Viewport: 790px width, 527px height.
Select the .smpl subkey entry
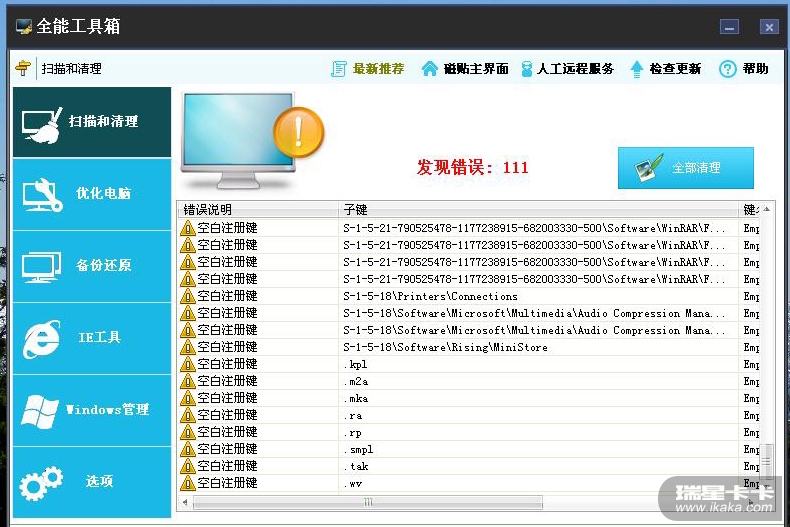(x=358, y=449)
